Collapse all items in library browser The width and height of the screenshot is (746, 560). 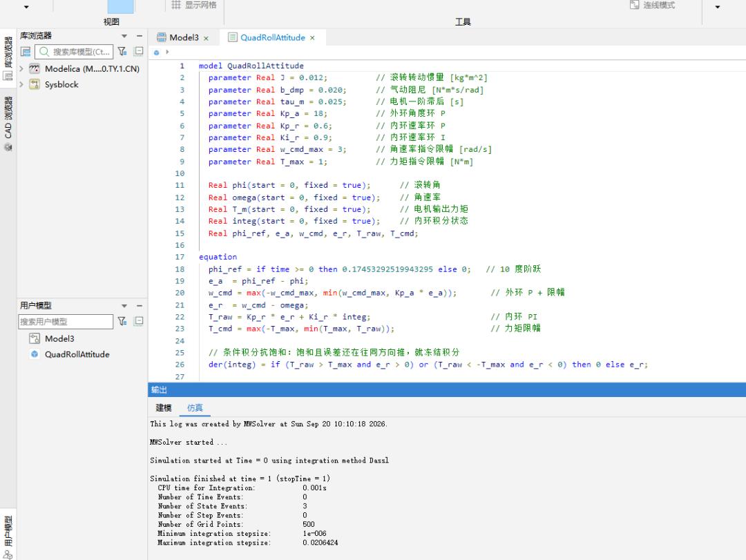[139, 51]
